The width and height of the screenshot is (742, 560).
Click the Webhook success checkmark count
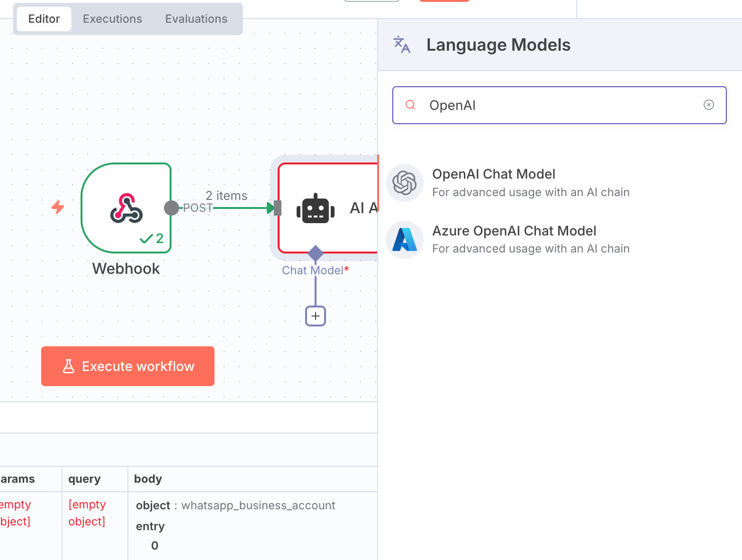[x=152, y=238]
